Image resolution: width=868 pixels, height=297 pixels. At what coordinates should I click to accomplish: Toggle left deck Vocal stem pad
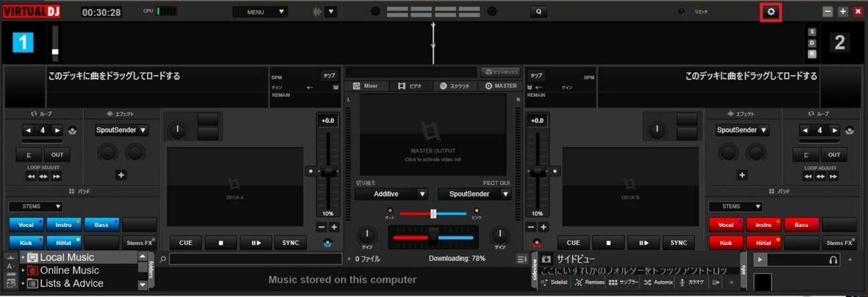(26, 225)
